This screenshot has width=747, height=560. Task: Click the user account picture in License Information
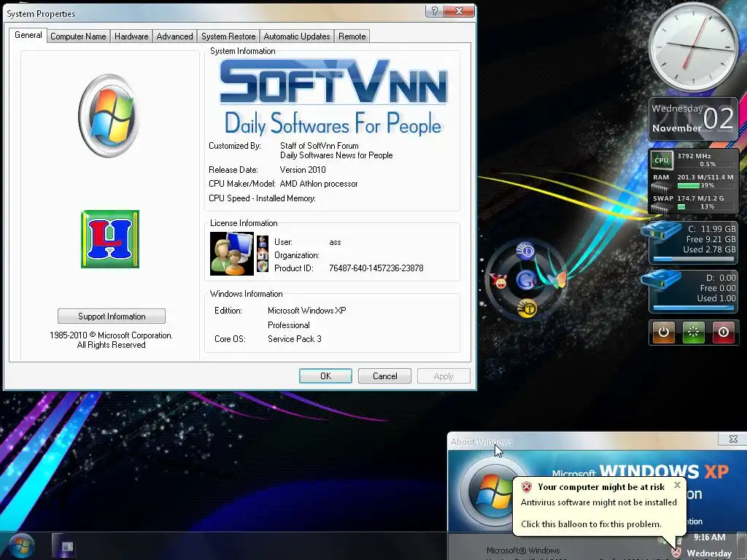232,253
